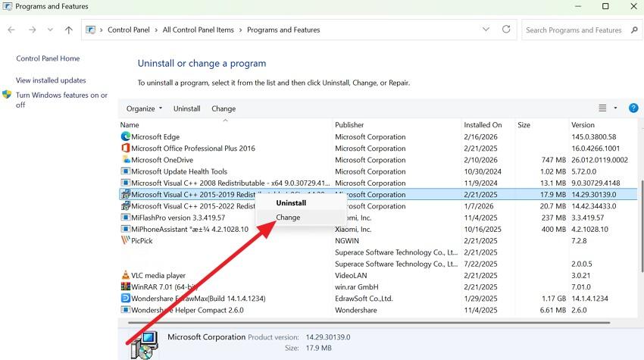Open the Organize dropdown menu

pos(144,108)
